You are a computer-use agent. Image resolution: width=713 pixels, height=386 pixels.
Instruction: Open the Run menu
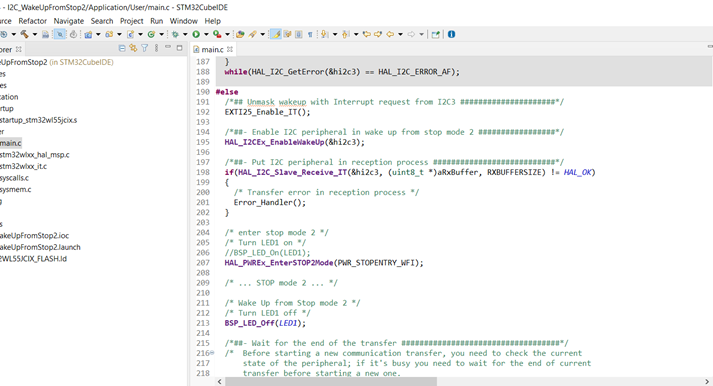(156, 21)
